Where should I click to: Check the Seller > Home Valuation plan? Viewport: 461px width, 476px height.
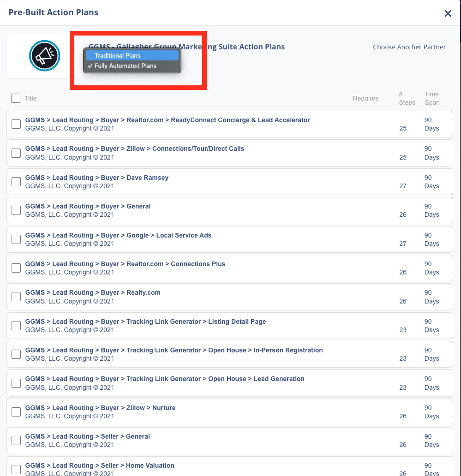16,470
